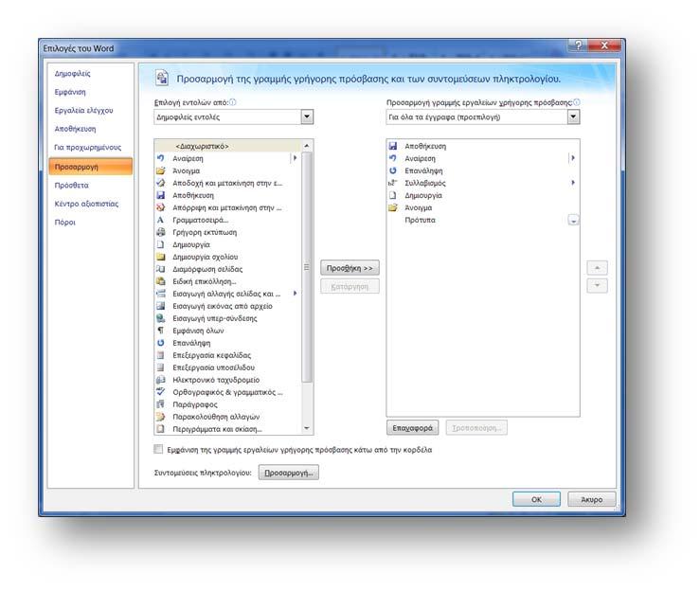This screenshot has height=591, width=700.
Task: Click the pilcrow icon for Εμφάνιση όλων
Action: click(161, 331)
